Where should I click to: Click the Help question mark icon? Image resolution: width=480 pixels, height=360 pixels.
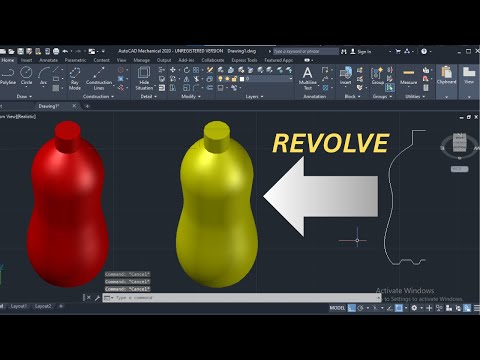point(424,51)
